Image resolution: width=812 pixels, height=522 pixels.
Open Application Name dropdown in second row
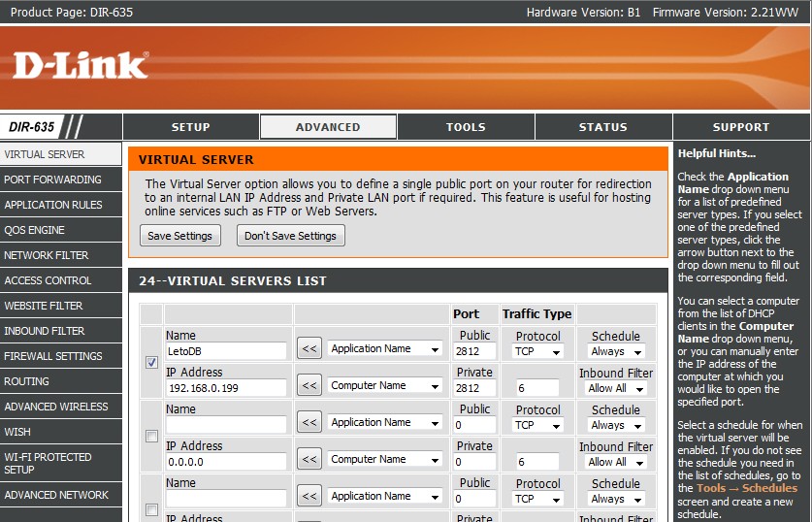point(385,423)
